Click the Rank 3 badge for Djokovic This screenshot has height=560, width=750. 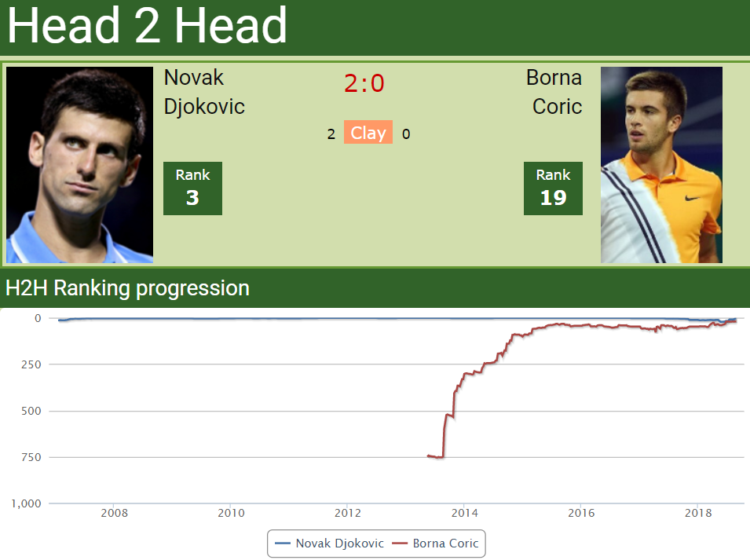(192, 188)
